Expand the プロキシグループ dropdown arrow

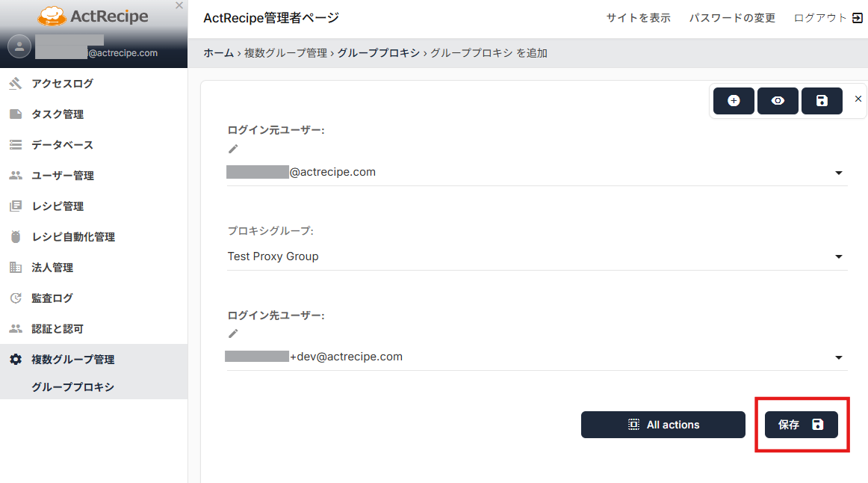[x=839, y=256]
